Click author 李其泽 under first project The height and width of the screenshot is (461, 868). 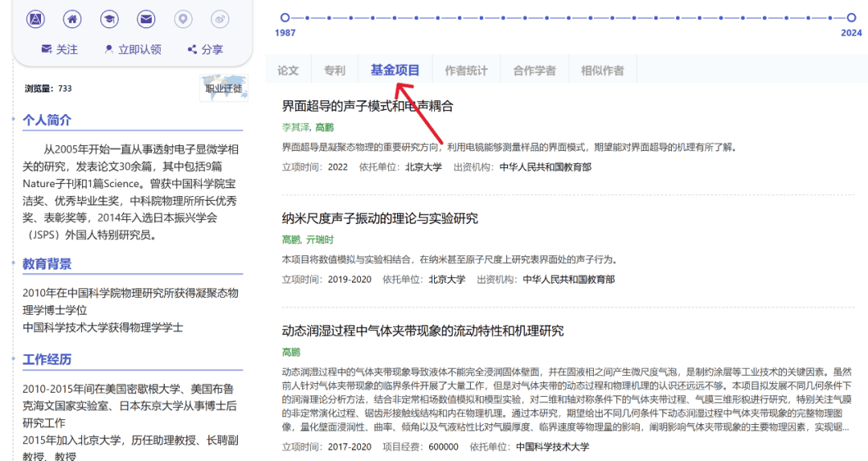pyautogui.click(x=295, y=128)
